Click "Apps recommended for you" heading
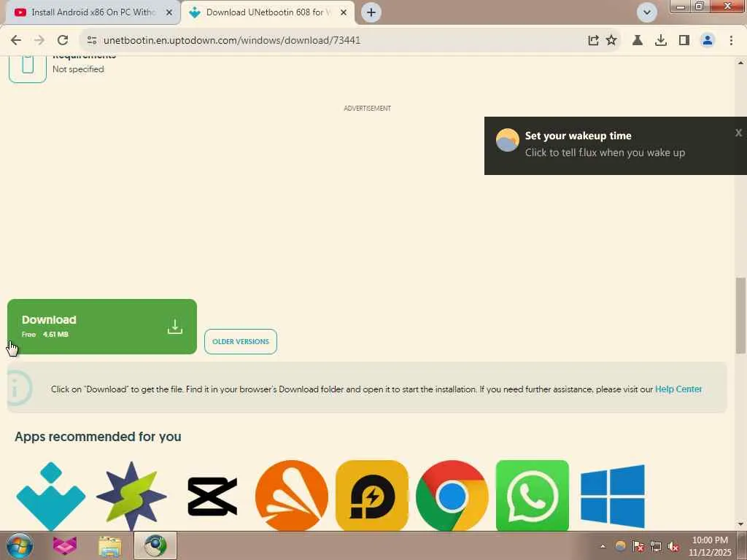This screenshot has height=560, width=747. coord(98,437)
